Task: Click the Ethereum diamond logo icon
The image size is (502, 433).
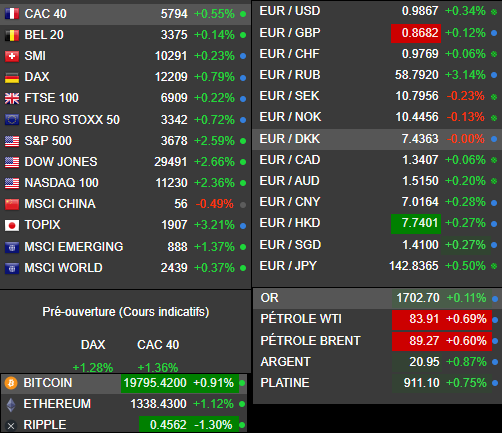Action: 11,404
